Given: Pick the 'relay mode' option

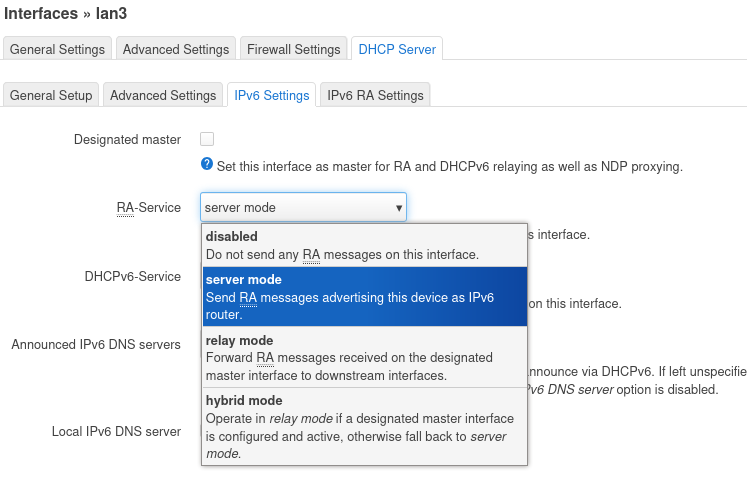Looking at the screenshot, I should pos(365,357).
